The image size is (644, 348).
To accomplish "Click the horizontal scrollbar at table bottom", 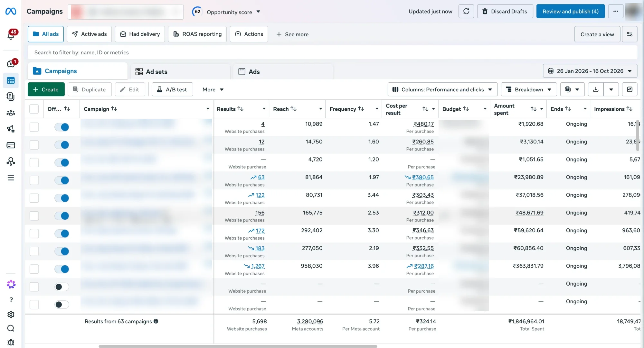I will [238, 346].
